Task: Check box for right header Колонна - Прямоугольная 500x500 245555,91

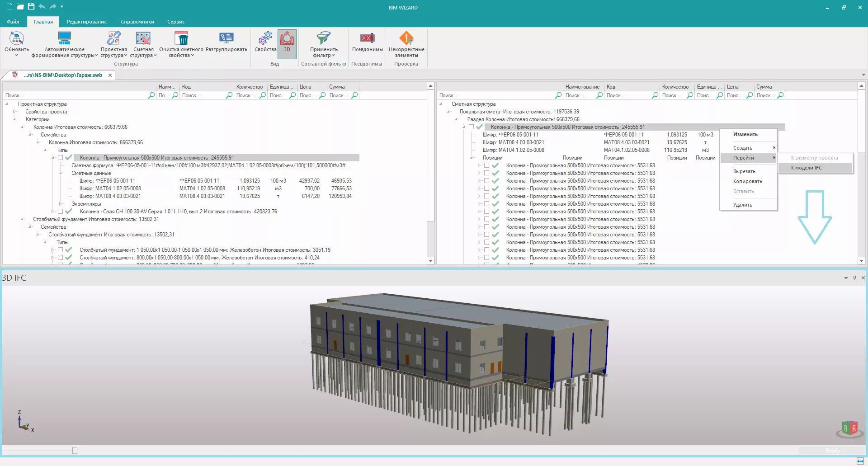Action: 471,127
